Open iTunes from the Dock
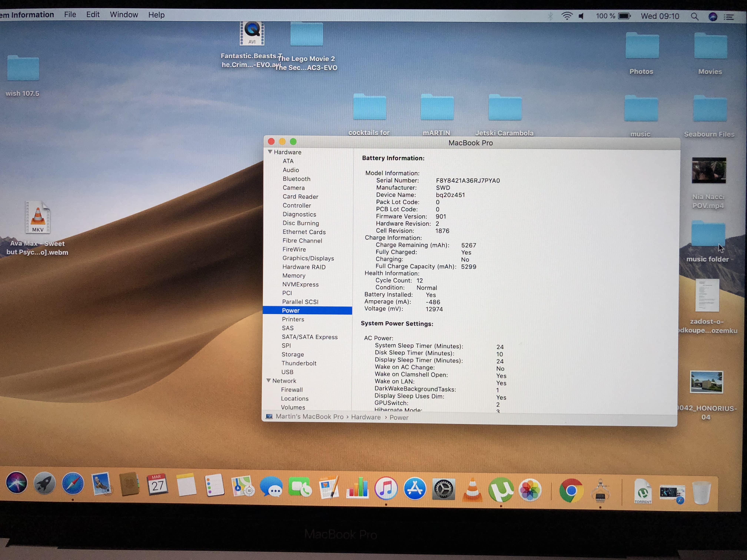Viewport: 747px width, 560px height. [386, 489]
